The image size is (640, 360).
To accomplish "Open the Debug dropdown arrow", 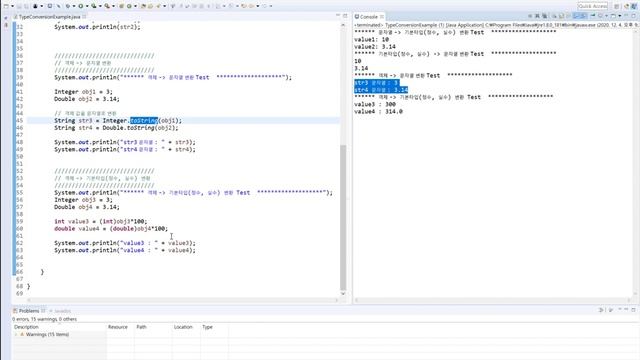I will [74, 6].
